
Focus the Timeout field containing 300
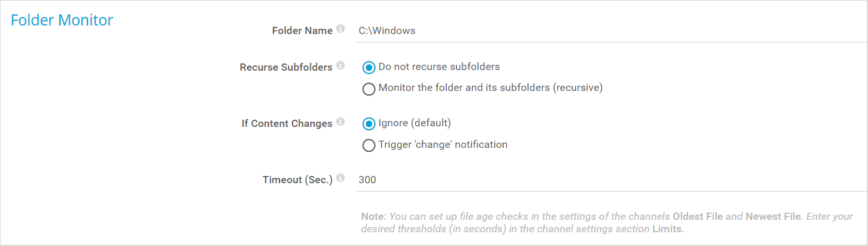611,180
